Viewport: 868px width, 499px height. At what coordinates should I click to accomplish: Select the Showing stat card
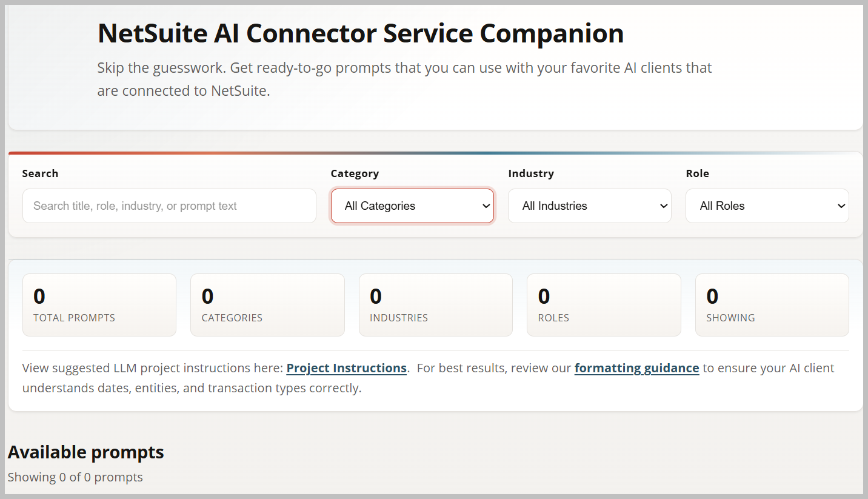point(772,305)
